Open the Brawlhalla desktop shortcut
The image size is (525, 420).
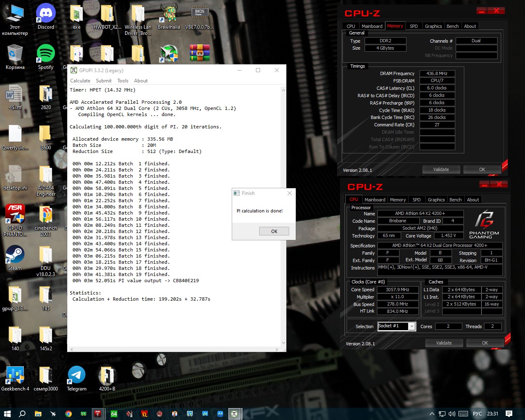pyautogui.click(x=169, y=17)
